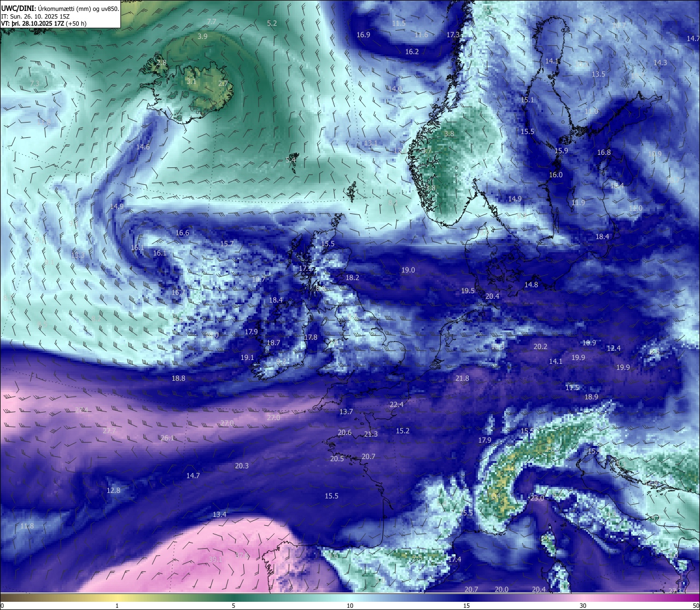Click the 'UWC/DINI: Úrkomumætti (mm) og uv850.' title
This screenshot has width=700, height=610.
pyautogui.click(x=60, y=9)
